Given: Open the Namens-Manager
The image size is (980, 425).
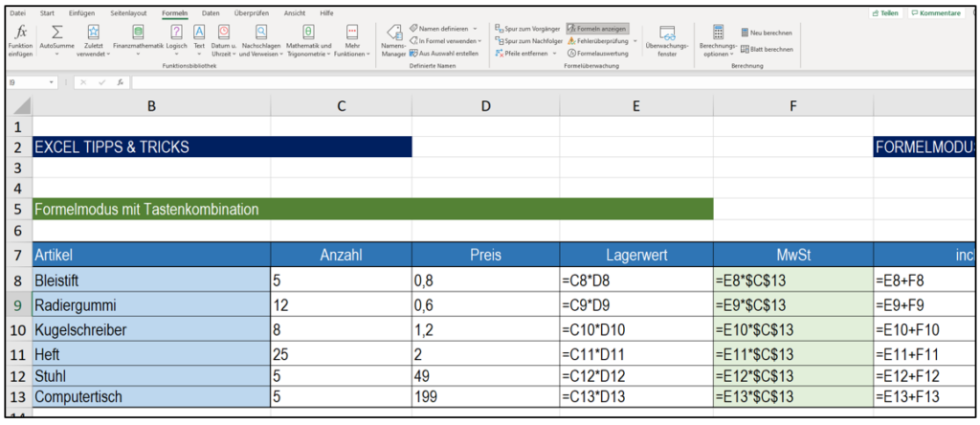Looking at the screenshot, I should (x=393, y=41).
